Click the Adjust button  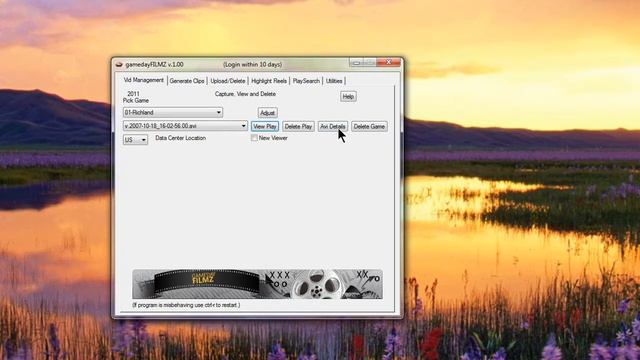(267, 113)
